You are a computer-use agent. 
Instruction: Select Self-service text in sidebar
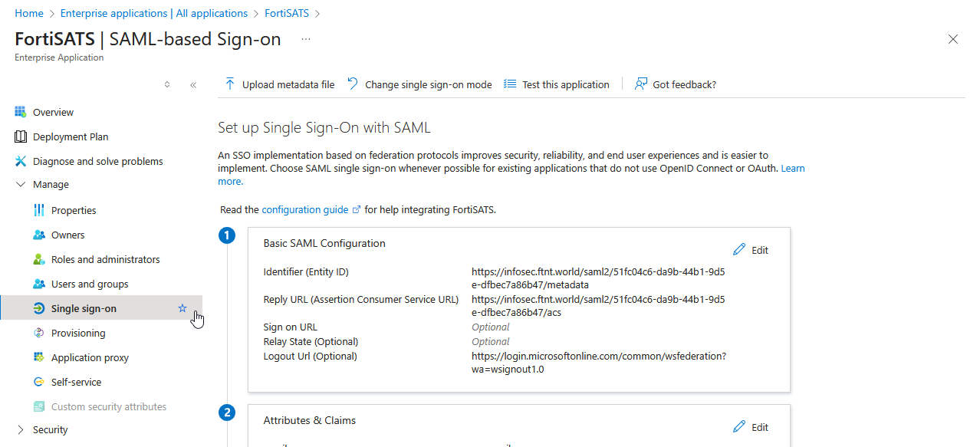coord(76,383)
